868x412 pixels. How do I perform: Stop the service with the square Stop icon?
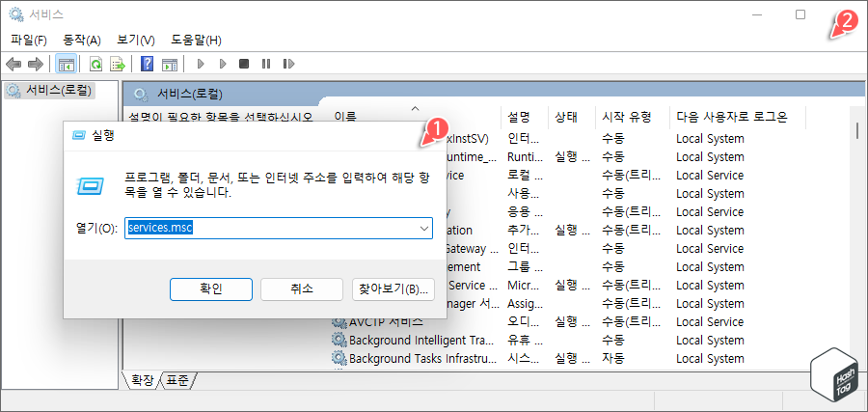coord(244,64)
